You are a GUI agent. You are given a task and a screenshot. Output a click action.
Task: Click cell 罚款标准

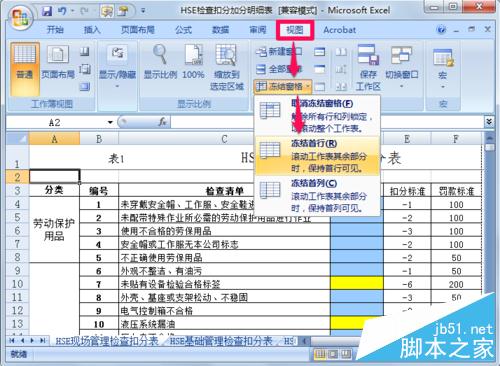(456, 191)
